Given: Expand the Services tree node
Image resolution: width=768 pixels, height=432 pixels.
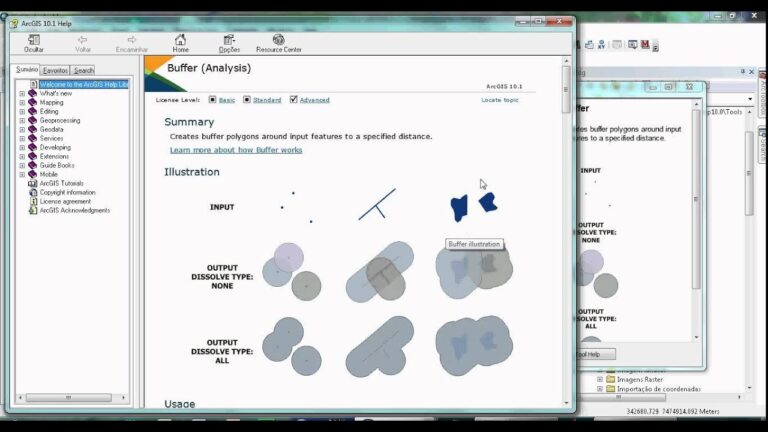Looking at the screenshot, I should point(22,138).
